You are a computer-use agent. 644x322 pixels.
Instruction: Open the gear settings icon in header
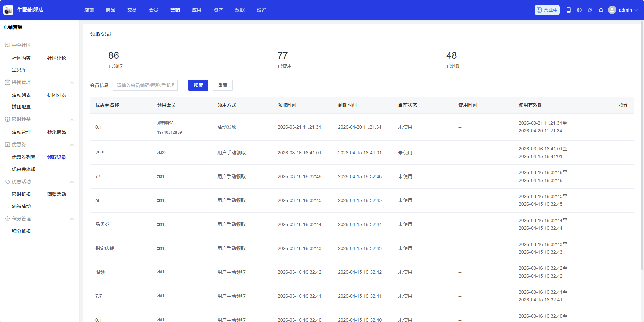click(x=579, y=10)
